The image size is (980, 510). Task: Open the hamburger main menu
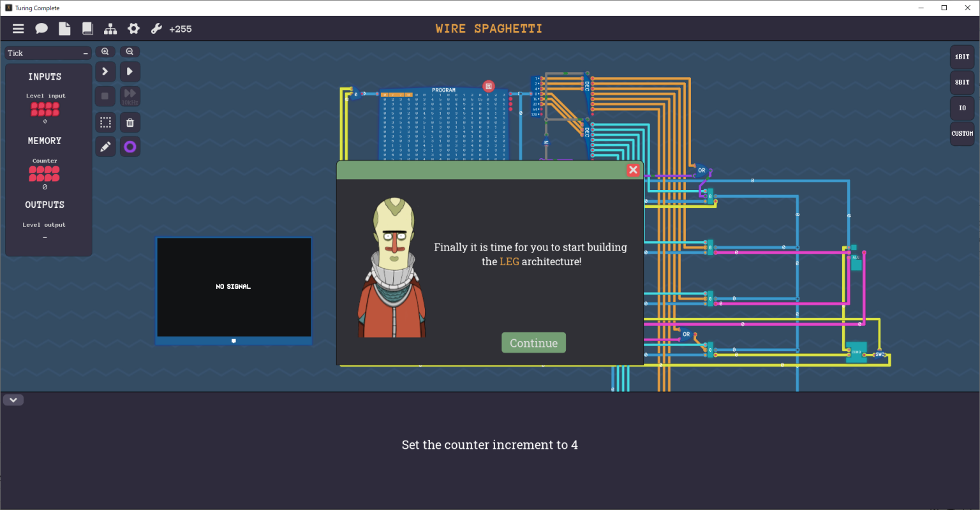pos(19,29)
